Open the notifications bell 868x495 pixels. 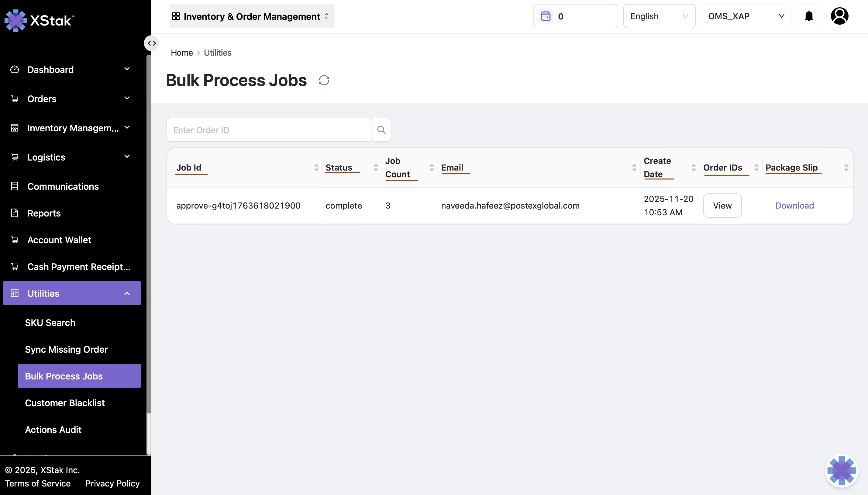808,16
